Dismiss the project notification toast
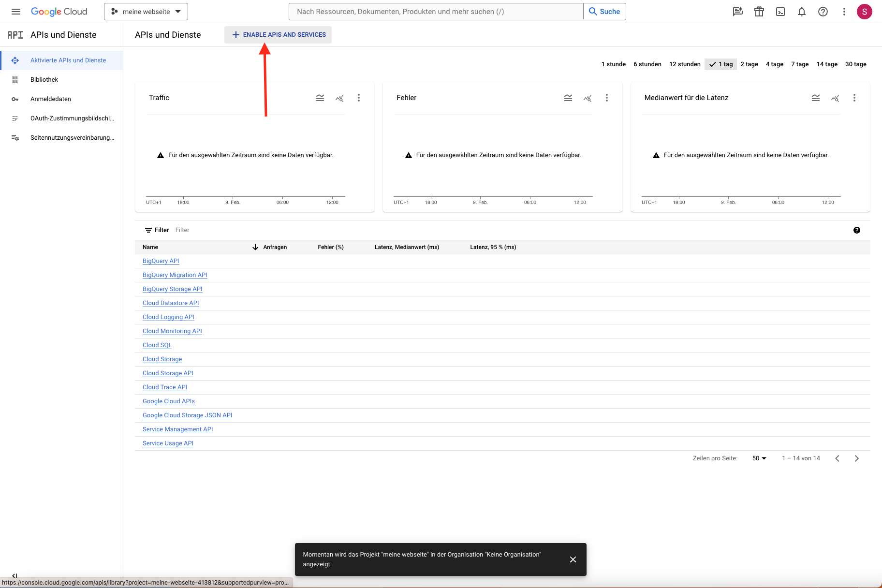 [573, 559]
